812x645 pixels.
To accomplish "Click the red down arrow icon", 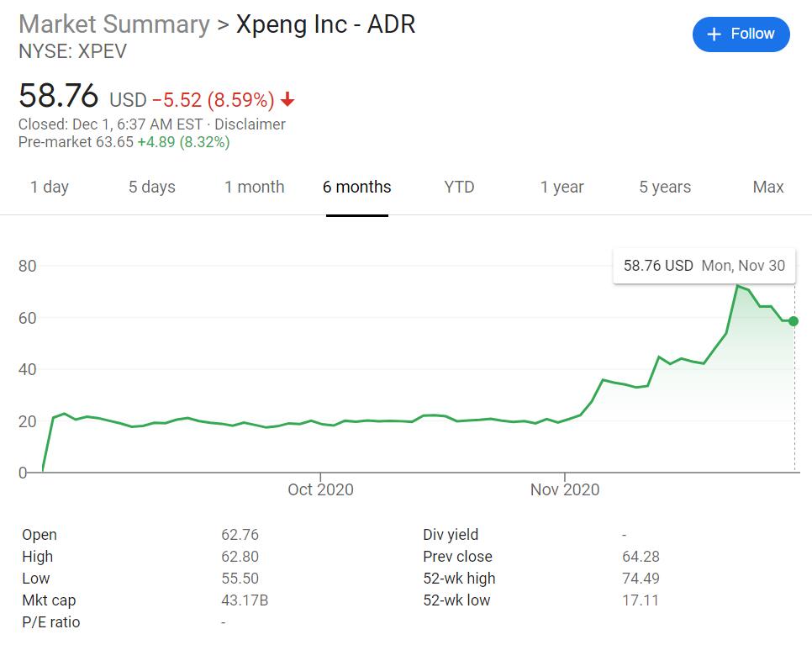I will (287, 100).
